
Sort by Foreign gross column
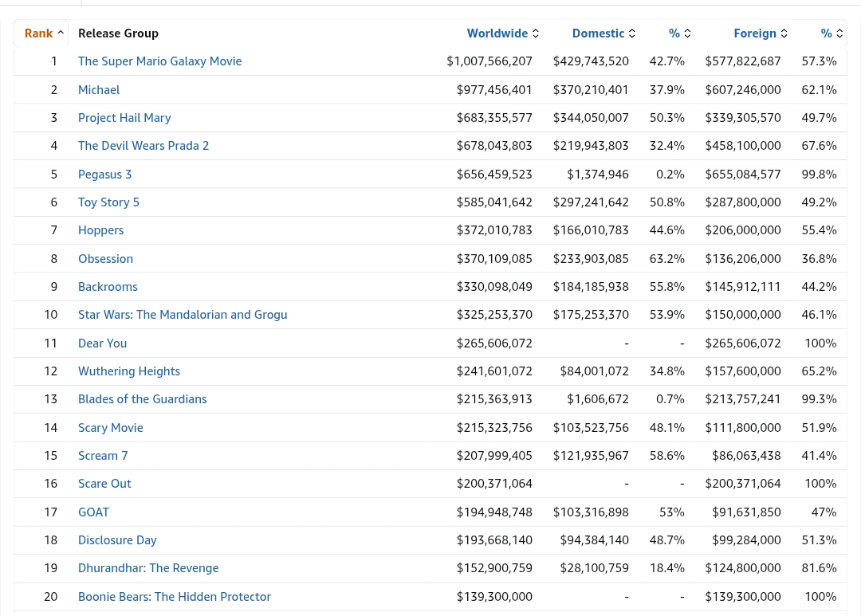[761, 33]
